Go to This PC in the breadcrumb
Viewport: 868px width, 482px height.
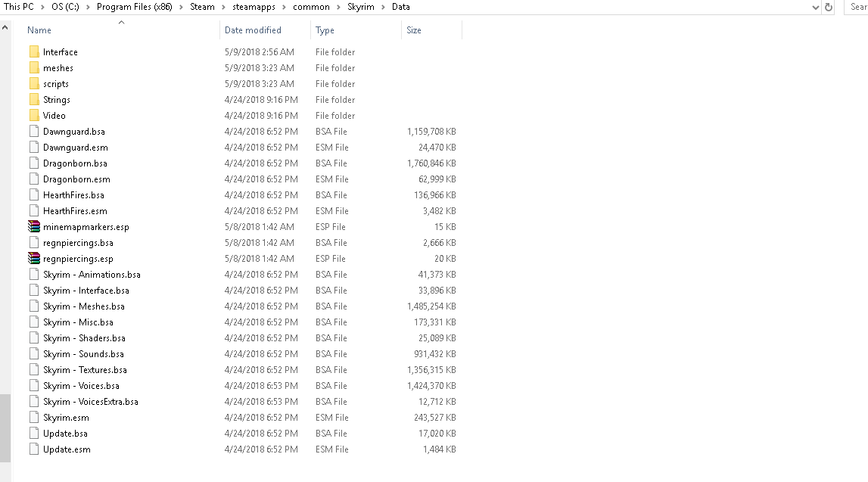coord(19,7)
